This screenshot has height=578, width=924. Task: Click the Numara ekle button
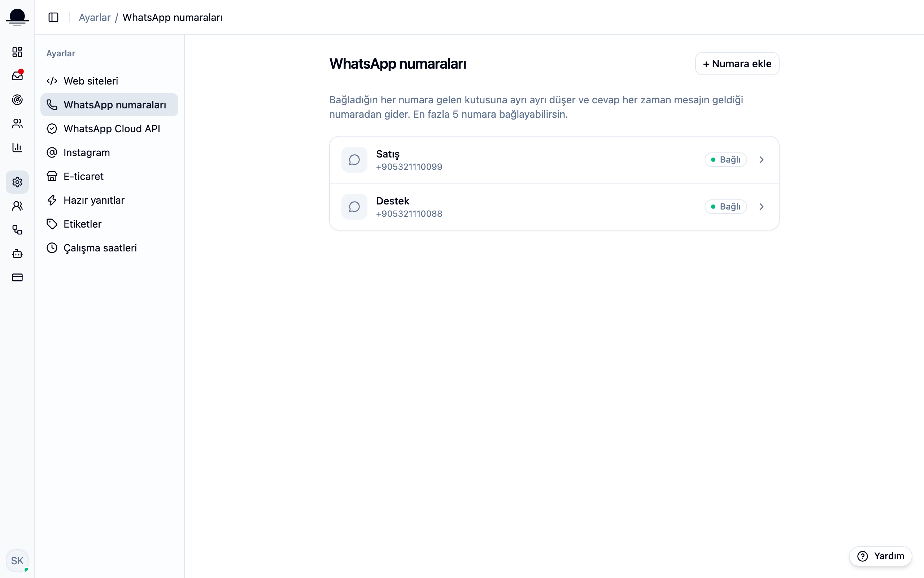(x=737, y=64)
